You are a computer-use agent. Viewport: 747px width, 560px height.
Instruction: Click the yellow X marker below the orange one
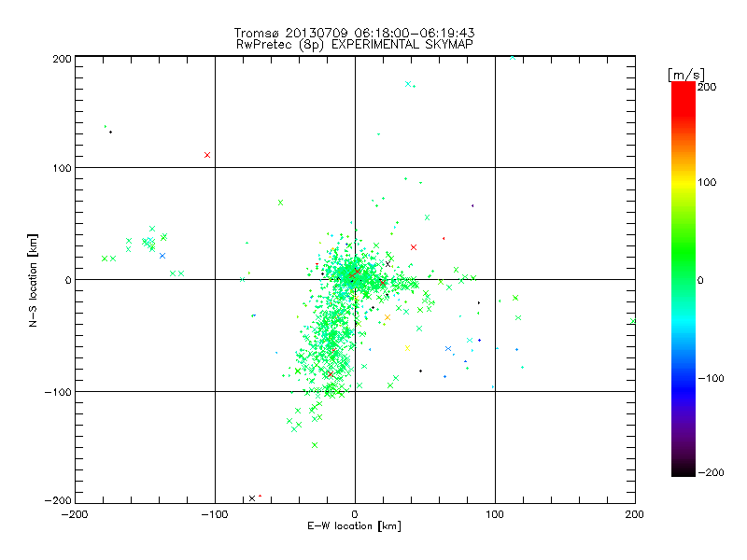[407, 348]
